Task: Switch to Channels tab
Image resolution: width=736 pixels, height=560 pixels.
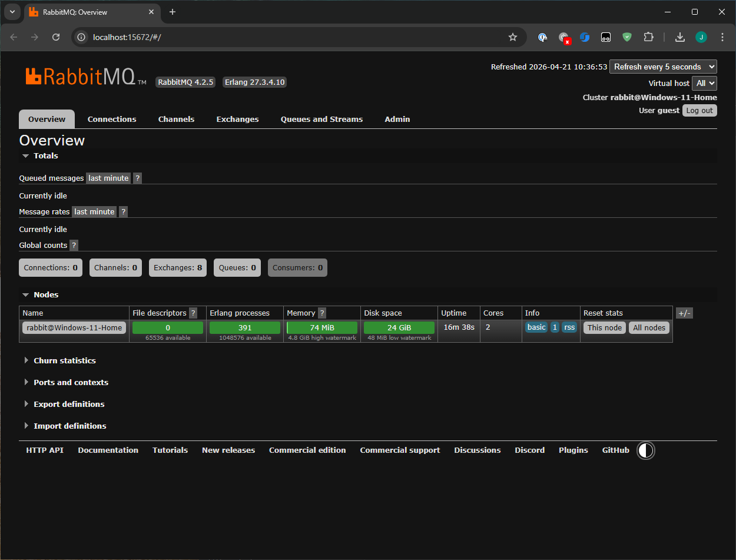Action: (x=176, y=119)
